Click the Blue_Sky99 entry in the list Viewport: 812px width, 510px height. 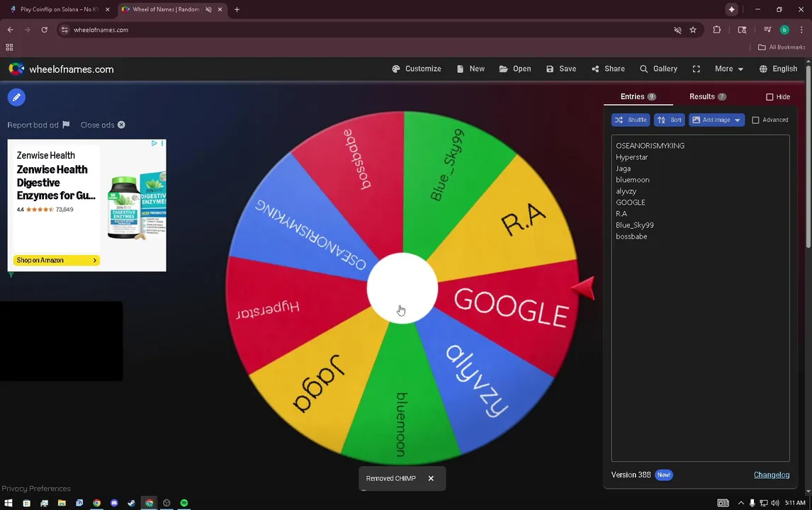634,225
